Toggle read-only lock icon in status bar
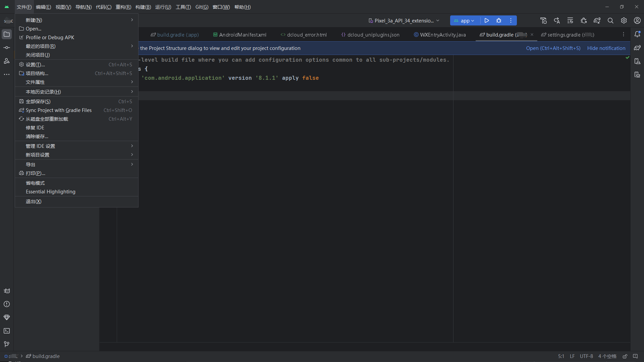644x362 pixels. click(625, 356)
